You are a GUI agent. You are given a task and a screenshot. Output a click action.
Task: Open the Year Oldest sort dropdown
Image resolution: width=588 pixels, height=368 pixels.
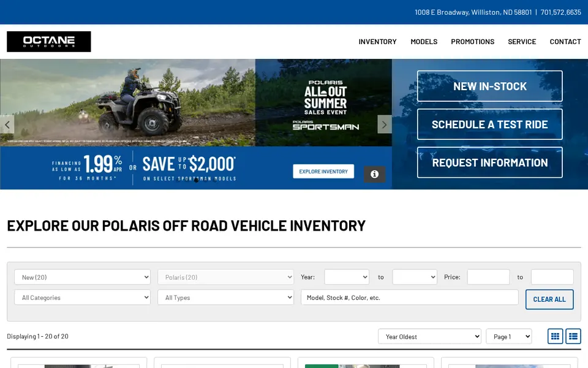[429, 337]
